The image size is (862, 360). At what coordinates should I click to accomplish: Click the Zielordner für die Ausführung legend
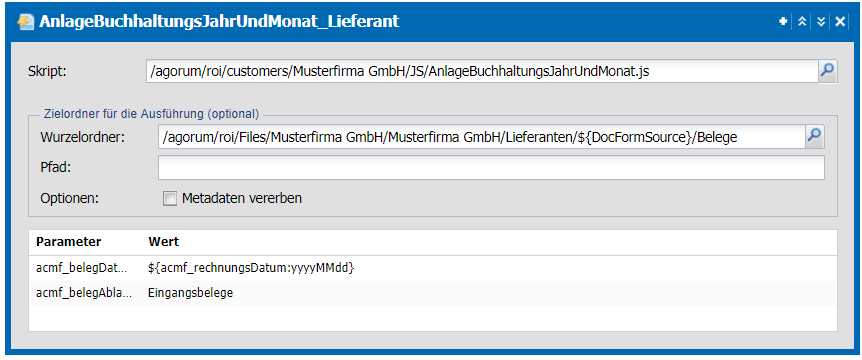151,114
